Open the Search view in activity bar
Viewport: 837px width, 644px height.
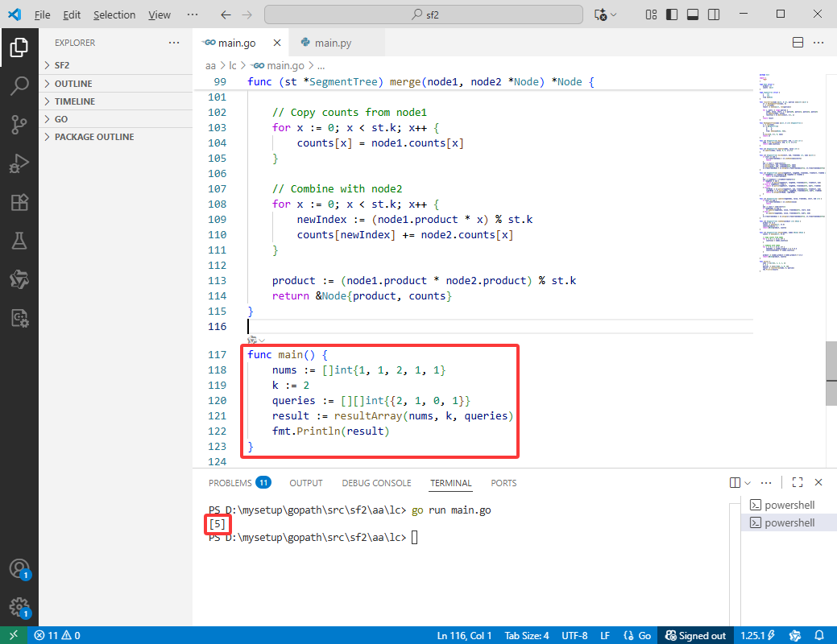pos(19,86)
